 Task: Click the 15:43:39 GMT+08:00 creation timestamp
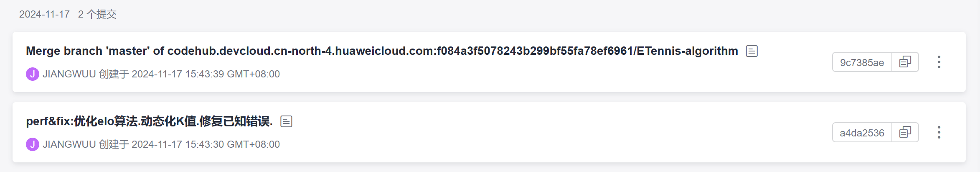[x=232, y=74]
